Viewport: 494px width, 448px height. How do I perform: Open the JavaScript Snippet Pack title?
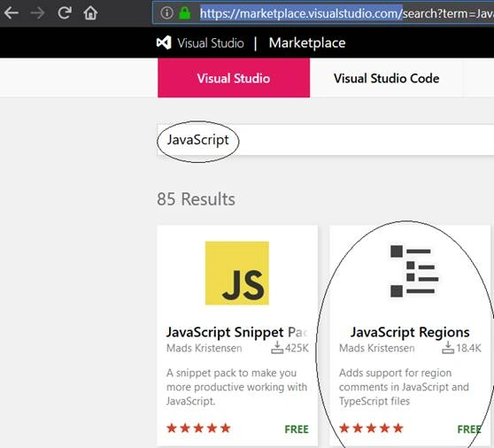point(236,332)
